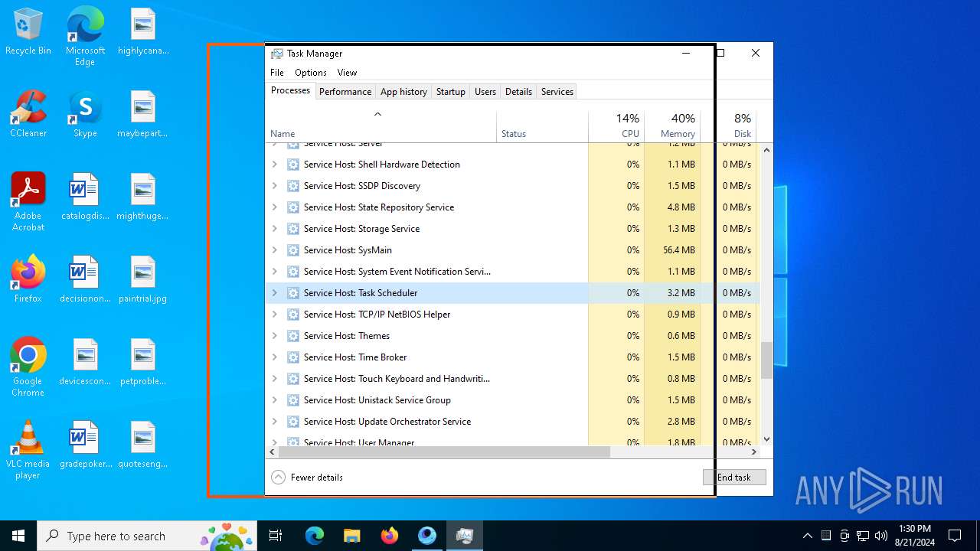Open the volume control in system tray
Image resolution: width=980 pixels, height=551 pixels.
click(881, 536)
